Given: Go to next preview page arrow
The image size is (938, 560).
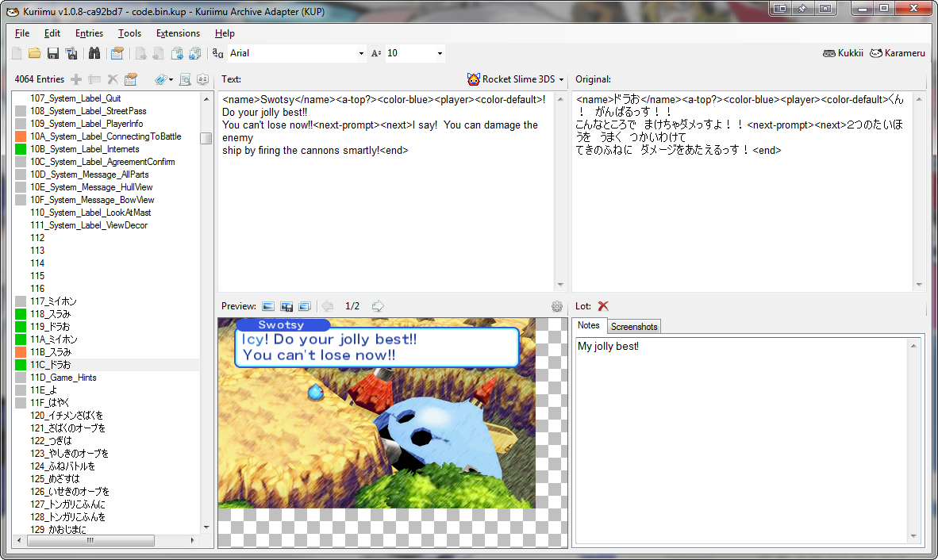Looking at the screenshot, I should pos(378,306).
